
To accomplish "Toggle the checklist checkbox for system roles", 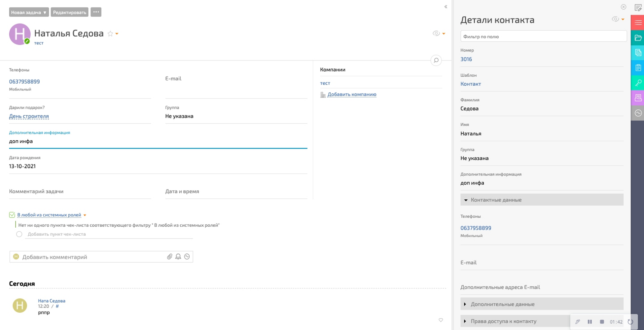I will 12,215.
